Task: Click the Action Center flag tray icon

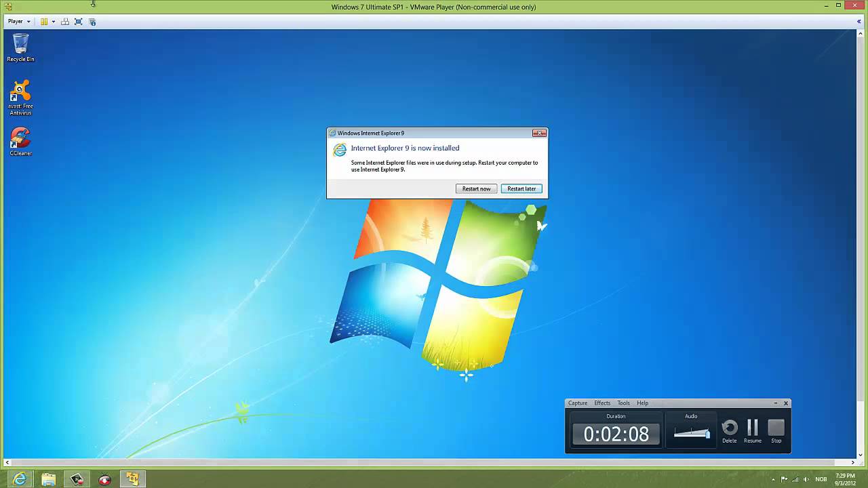Action: pyautogui.click(x=784, y=479)
